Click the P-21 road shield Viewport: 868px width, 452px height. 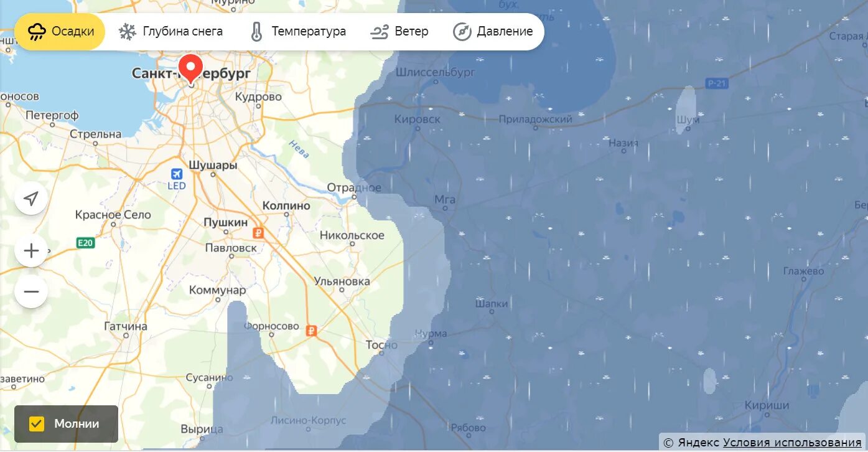pyautogui.click(x=717, y=83)
